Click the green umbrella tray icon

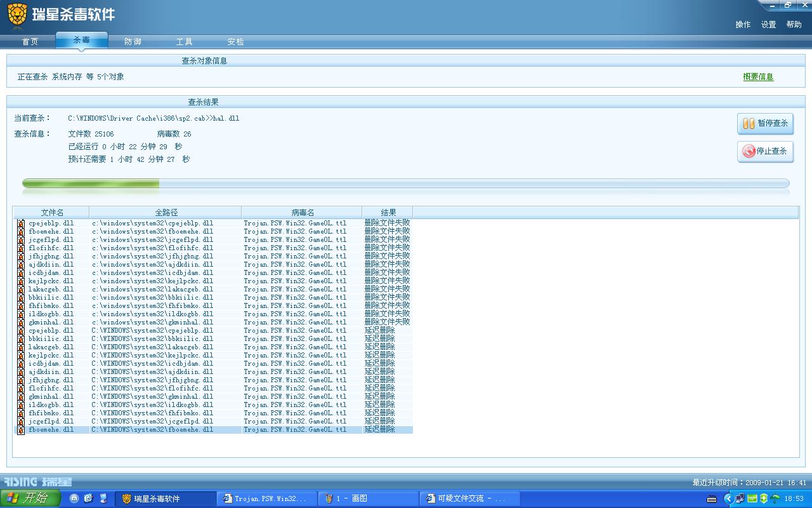pyautogui.click(x=775, y=498)
